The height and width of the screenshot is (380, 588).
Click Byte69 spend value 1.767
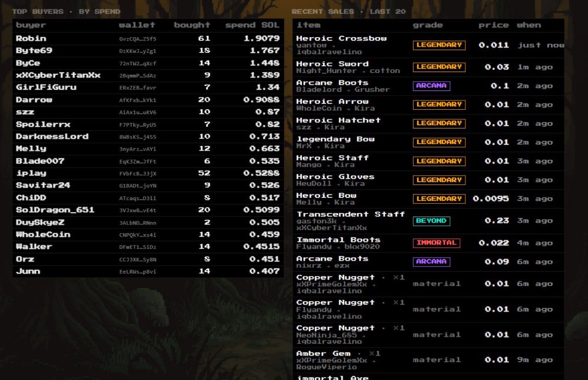265,50
